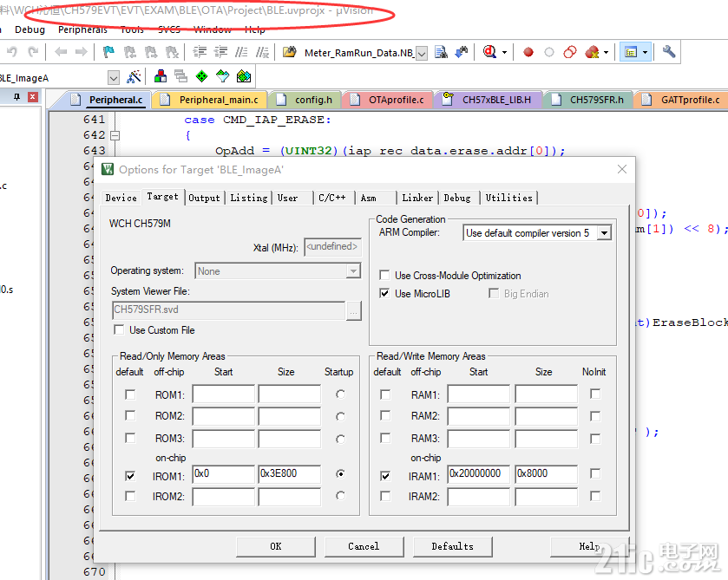Click the Unindent selection icon

click(220, 51)
